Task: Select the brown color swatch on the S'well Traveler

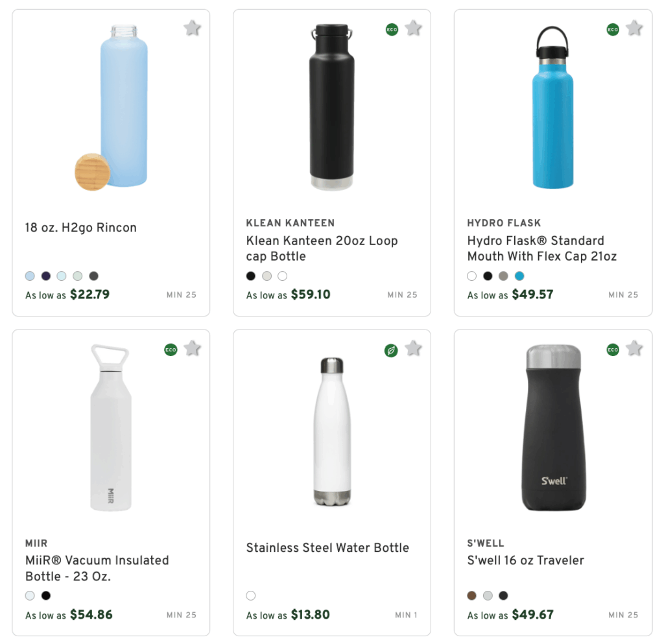Action: click(471, 595)
